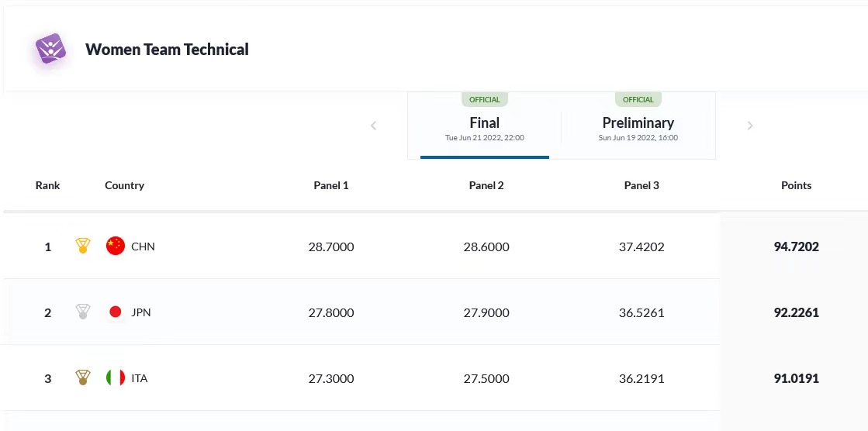Click the OFFICIAL badge above Final
Image resolution: width=868 pixels, height=431 pixels.
pos(485,99)
